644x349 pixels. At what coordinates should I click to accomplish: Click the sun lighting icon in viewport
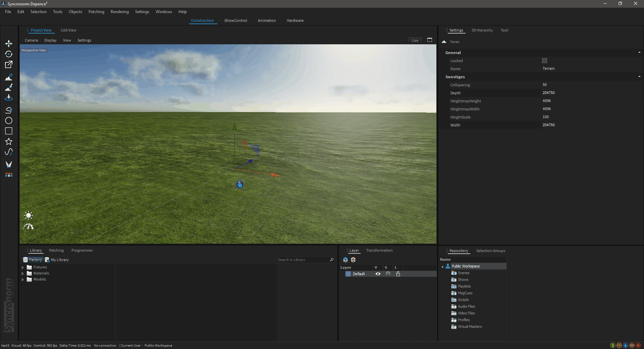[29, 215]
